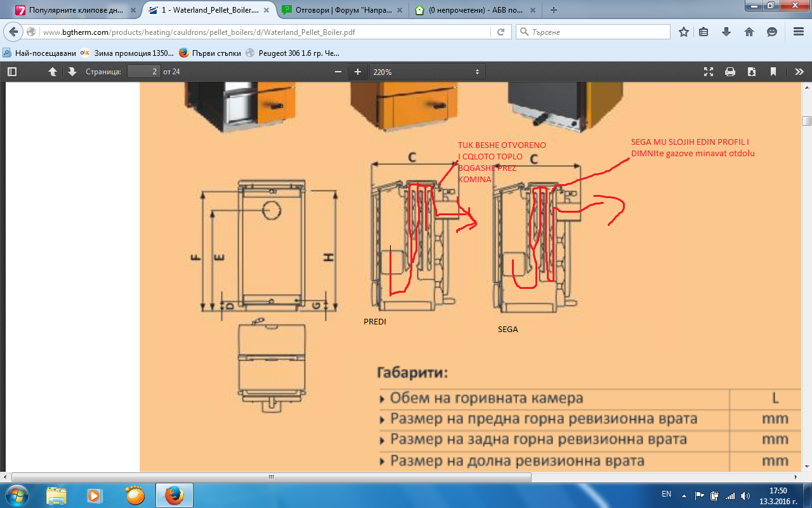Go to next PDF page

[72, 72]
